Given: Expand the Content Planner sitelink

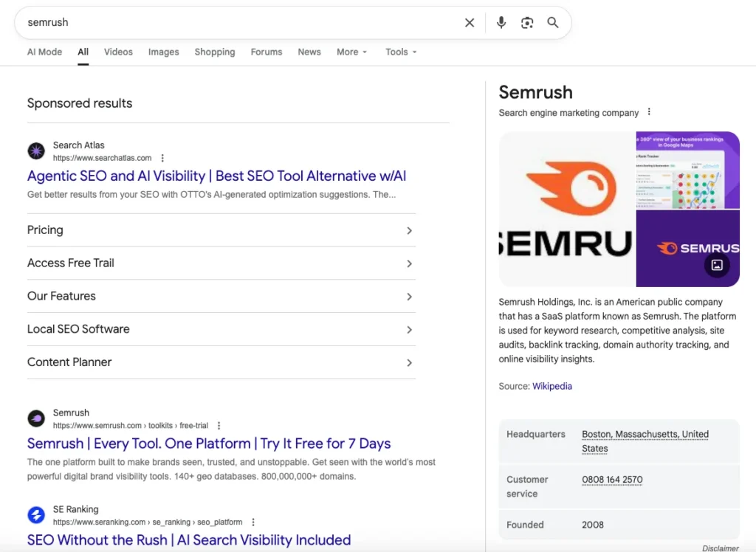Looking at the screenshot, I should click(x=221, y=362).
